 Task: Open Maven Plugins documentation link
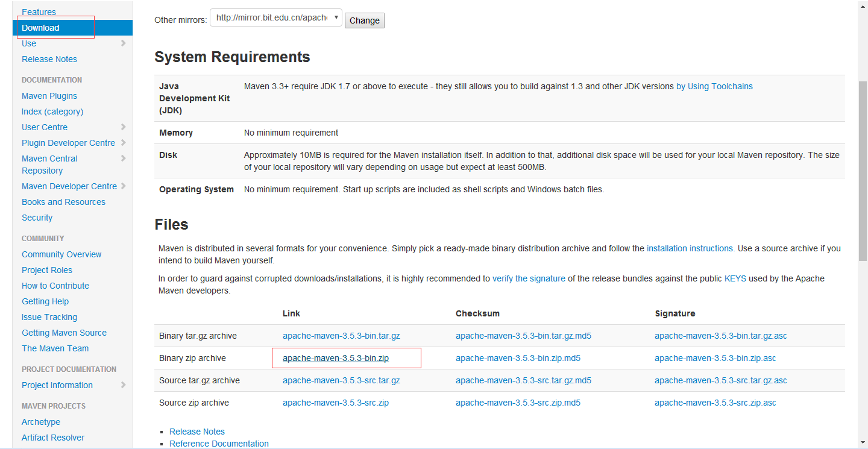pyautogui.click(x=49, y=96)
